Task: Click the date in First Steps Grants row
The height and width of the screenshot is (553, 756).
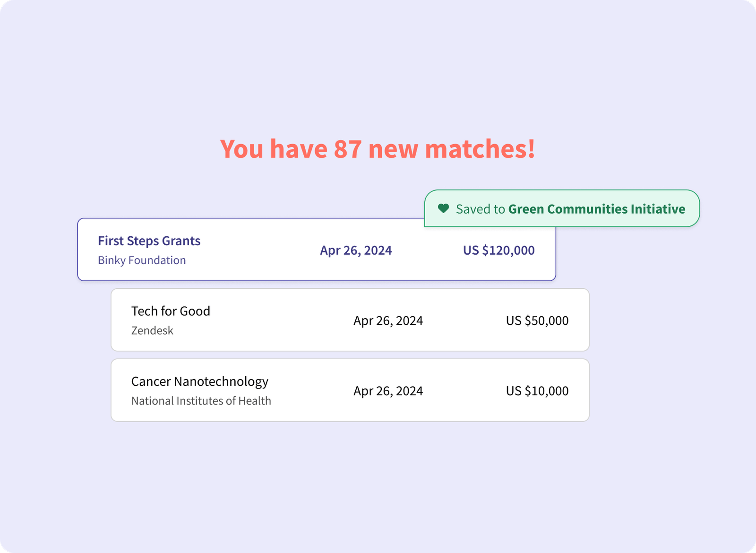Action: [x=356, y=250]
